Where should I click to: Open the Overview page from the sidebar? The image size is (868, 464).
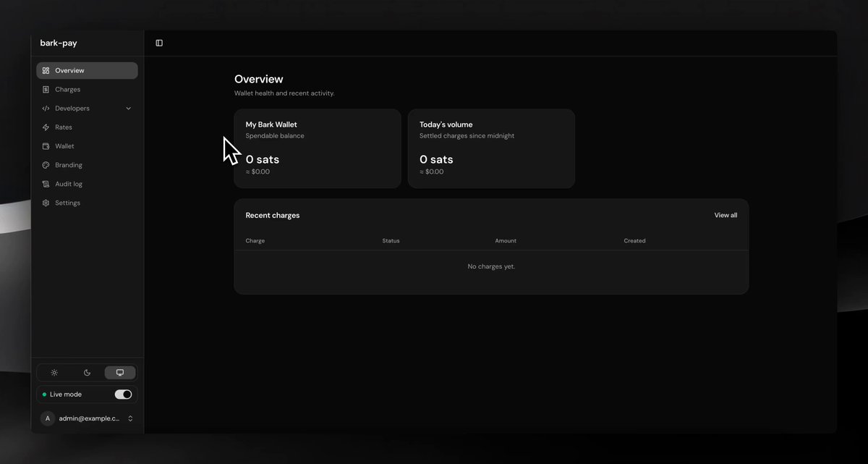click(x=87, y=70)
